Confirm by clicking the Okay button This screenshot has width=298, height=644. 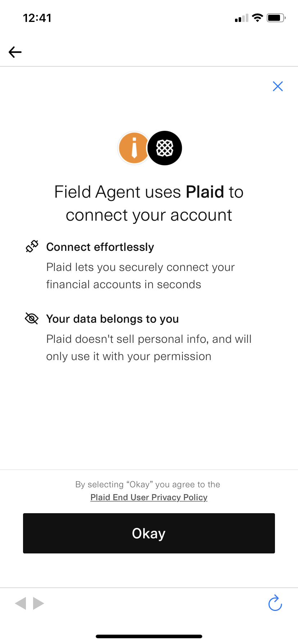[149, 533]
